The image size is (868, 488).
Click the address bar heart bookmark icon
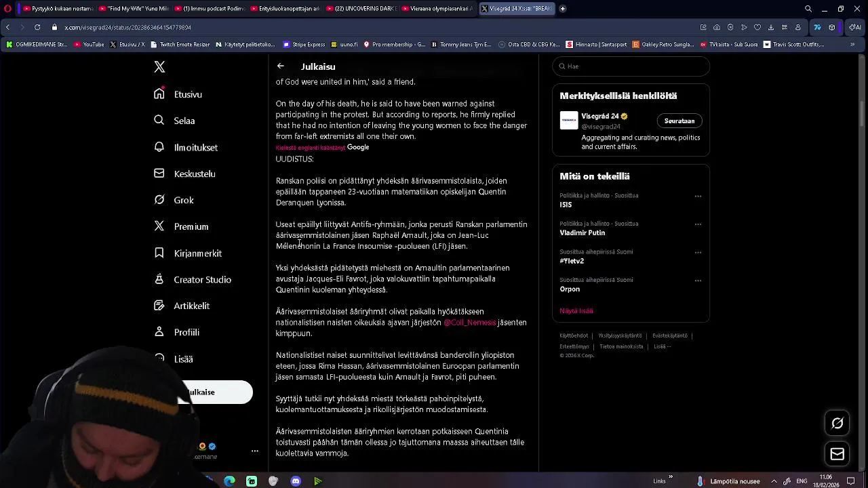tap(757, 27)
